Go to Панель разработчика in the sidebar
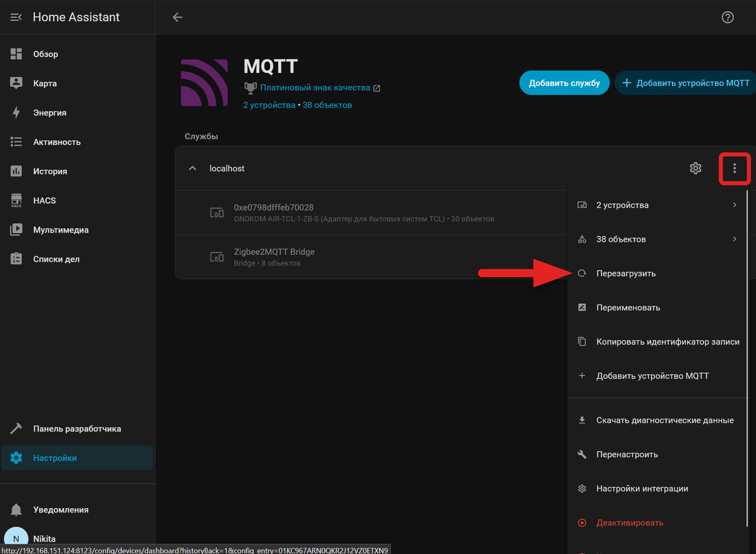Image resolution: width=756 pixels, height=554 pixels. (78, 429)
